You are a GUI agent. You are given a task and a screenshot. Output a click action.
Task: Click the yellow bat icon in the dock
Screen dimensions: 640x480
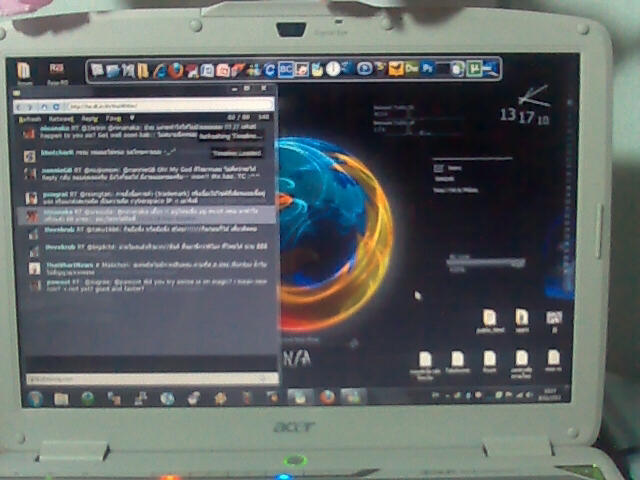point(396,69)
